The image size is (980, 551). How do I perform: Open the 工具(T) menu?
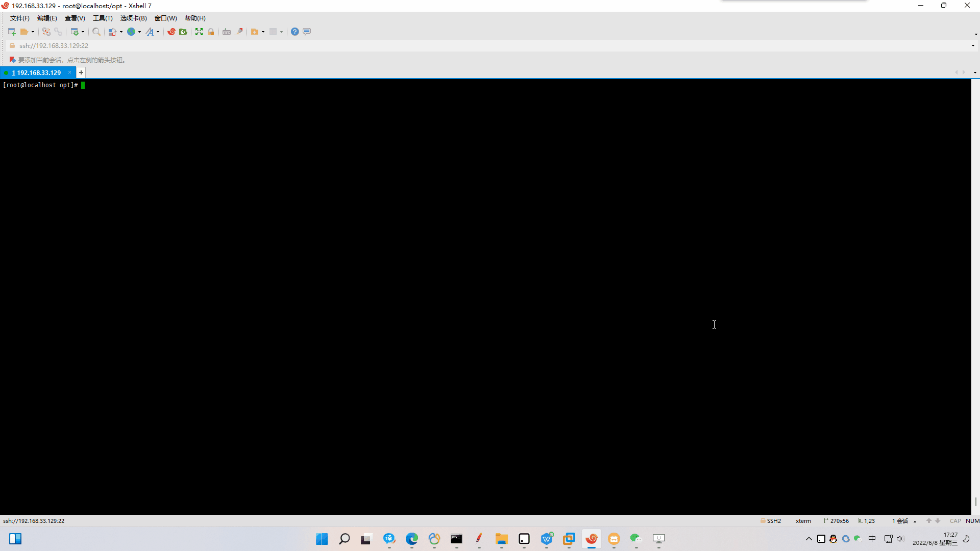pyautogui.click(x=102, y=18)
